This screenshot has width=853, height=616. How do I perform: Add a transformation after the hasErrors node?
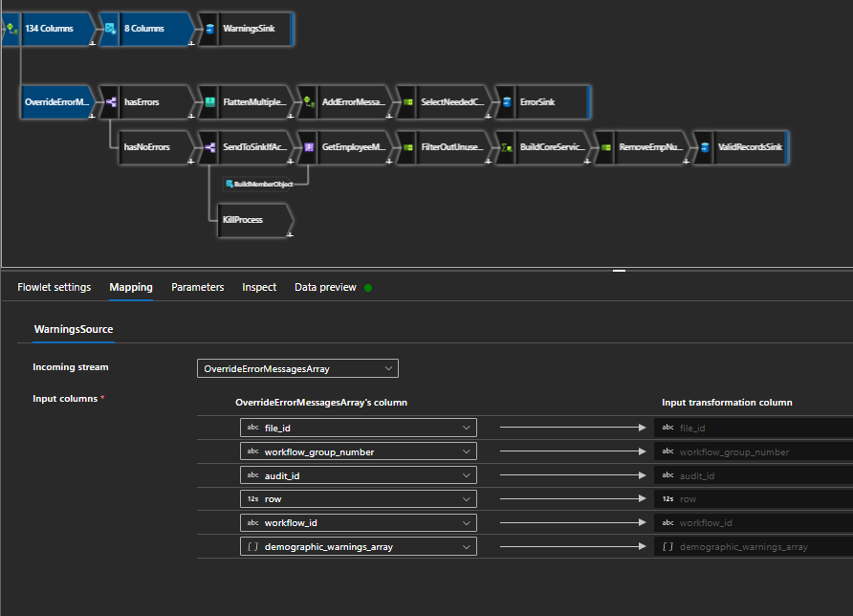pos(191,116)
